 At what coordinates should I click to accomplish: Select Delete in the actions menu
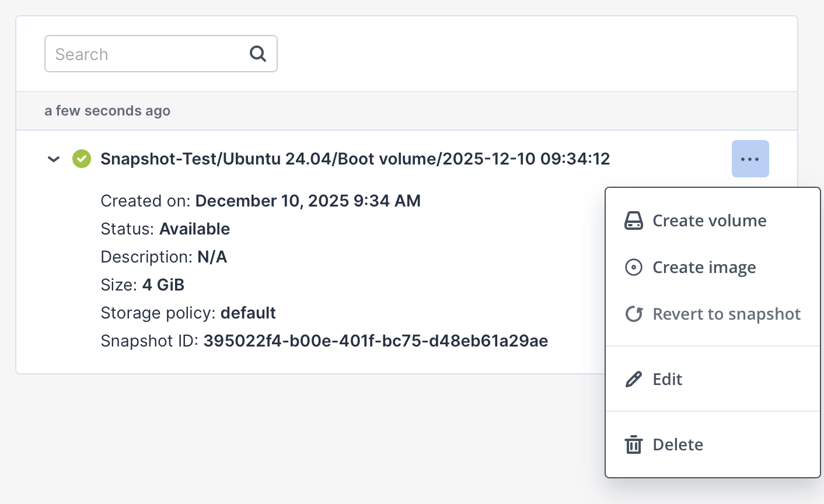678,444
